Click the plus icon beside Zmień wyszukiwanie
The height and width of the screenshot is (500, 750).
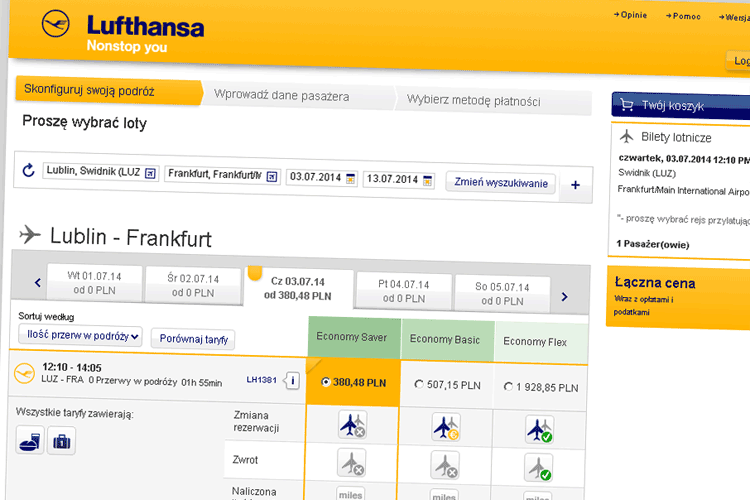click(575, 185)
